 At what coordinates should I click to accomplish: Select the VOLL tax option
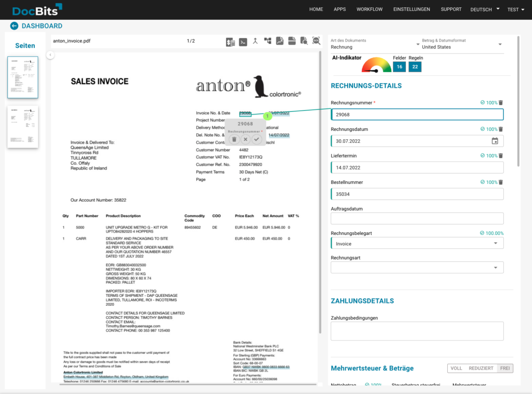pos(456,368)
